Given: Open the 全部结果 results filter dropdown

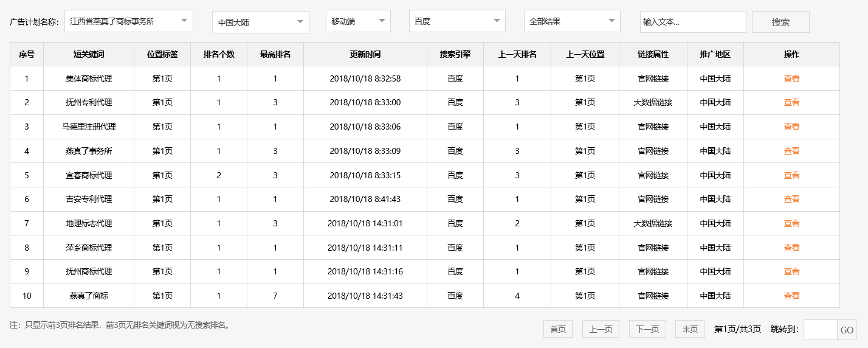Looking at the screenshot, I should (x=572, y=21).
